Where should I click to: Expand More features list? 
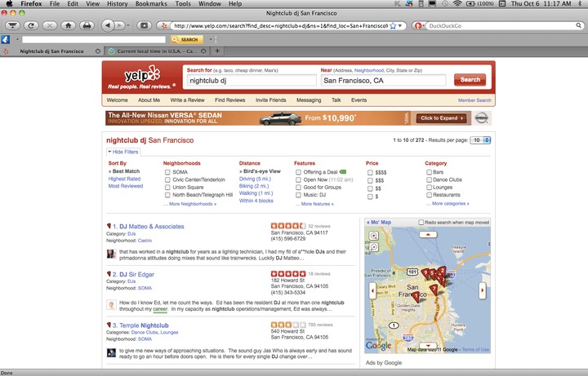(x=317, y=204)
